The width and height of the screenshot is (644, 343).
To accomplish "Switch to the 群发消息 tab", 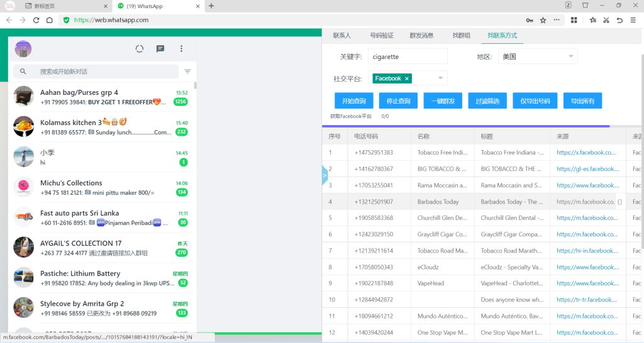I will (x=421, y=36).
